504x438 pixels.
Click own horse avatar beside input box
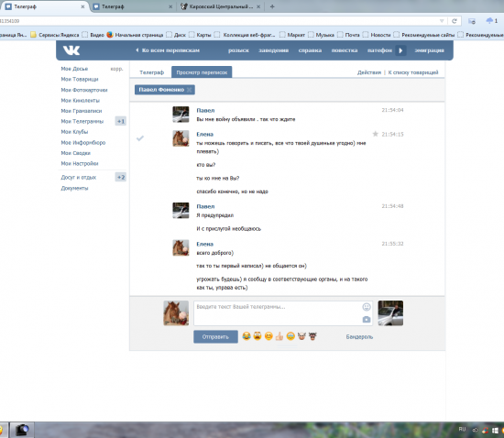click(176, 313)
